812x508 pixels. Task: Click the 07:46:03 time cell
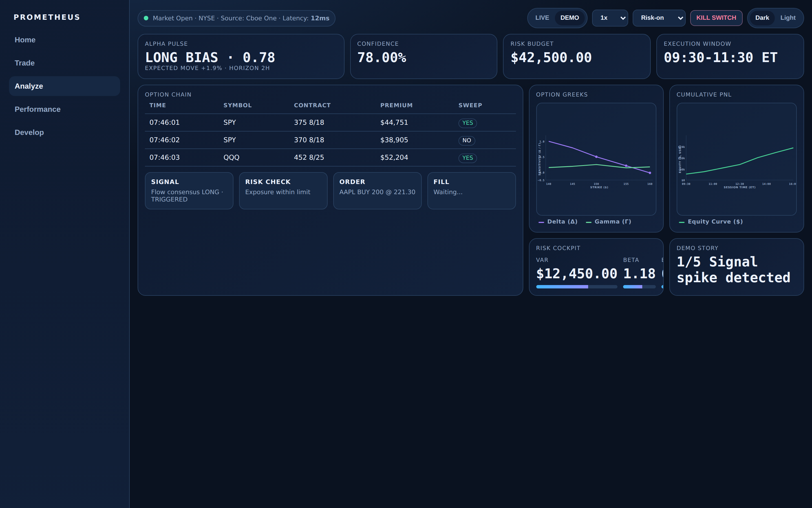pos(164,157)
